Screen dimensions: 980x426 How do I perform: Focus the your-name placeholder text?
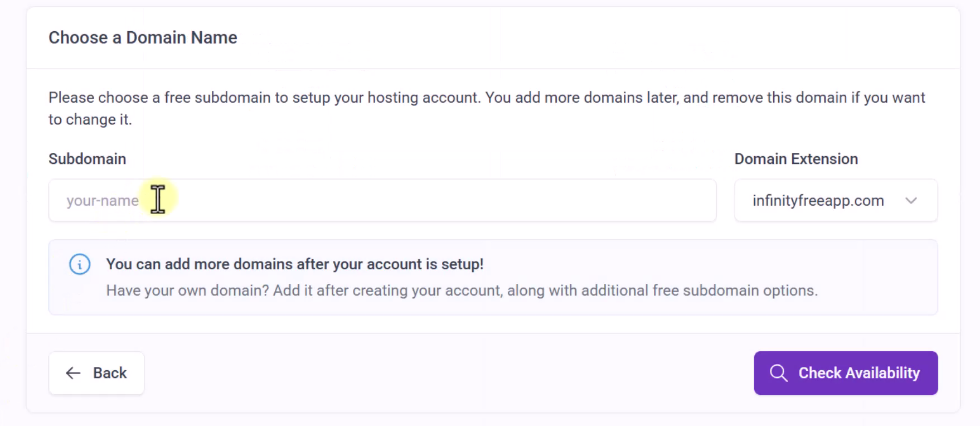(x=103, y=201)
